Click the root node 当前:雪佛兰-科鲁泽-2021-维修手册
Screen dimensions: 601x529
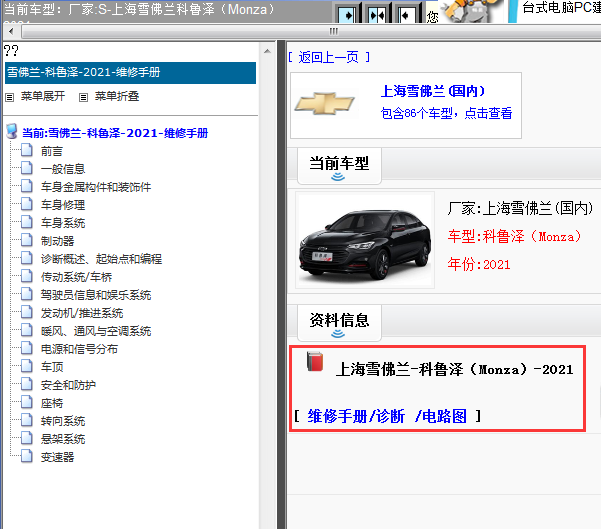pyautogui.click(x=115, y=133)
